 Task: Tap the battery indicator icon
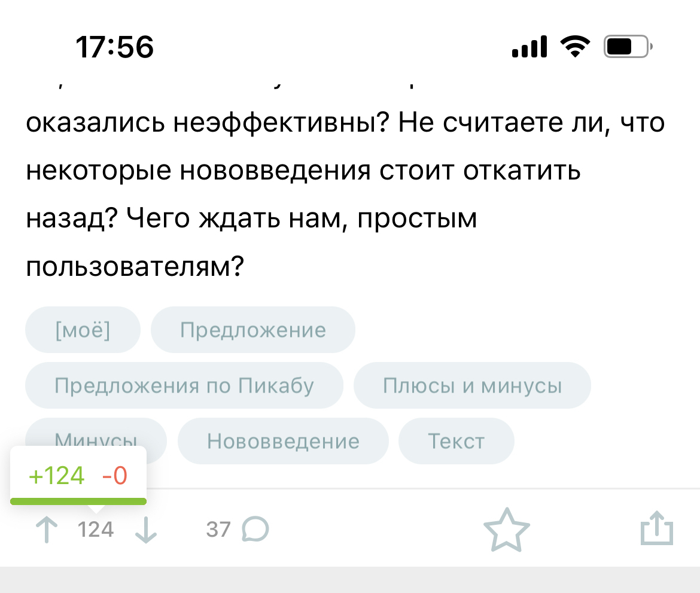tap(628, 46)
